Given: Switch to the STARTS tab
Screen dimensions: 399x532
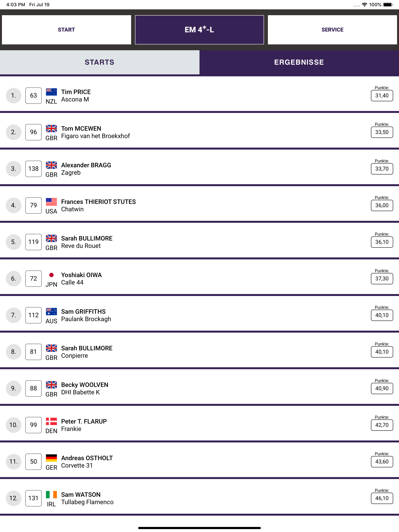Looking at the screenshot, I should click(100, 62).
